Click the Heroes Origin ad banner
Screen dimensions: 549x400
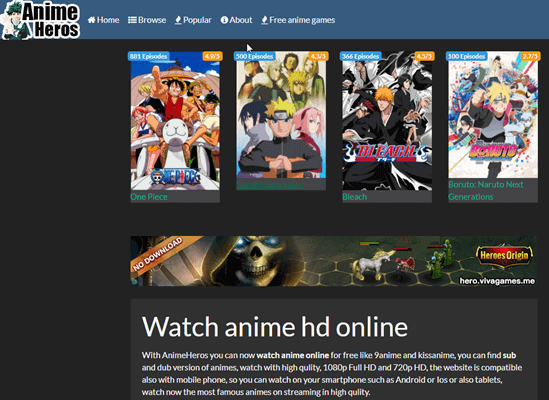pyautogui.click(x=334, y=261)
